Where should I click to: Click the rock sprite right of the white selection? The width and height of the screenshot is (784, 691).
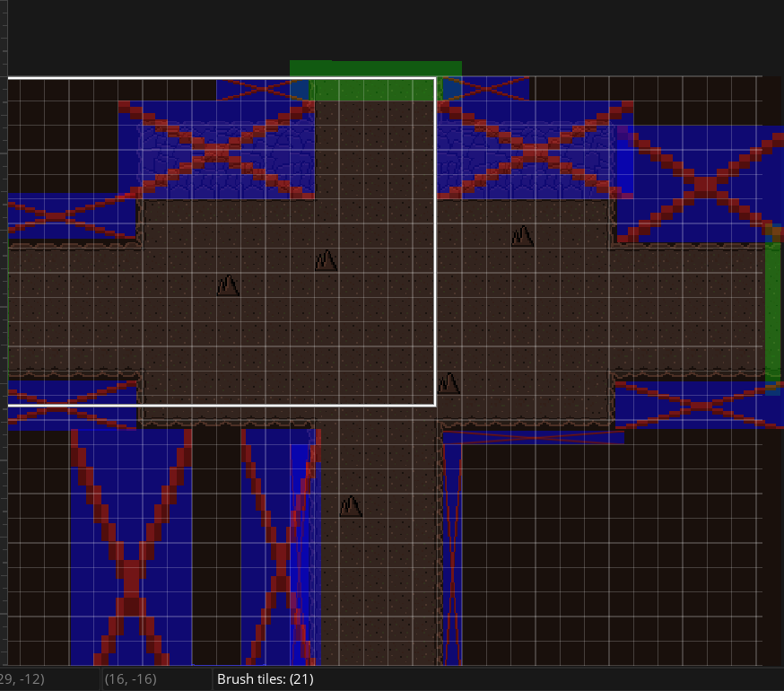(522, 236)
